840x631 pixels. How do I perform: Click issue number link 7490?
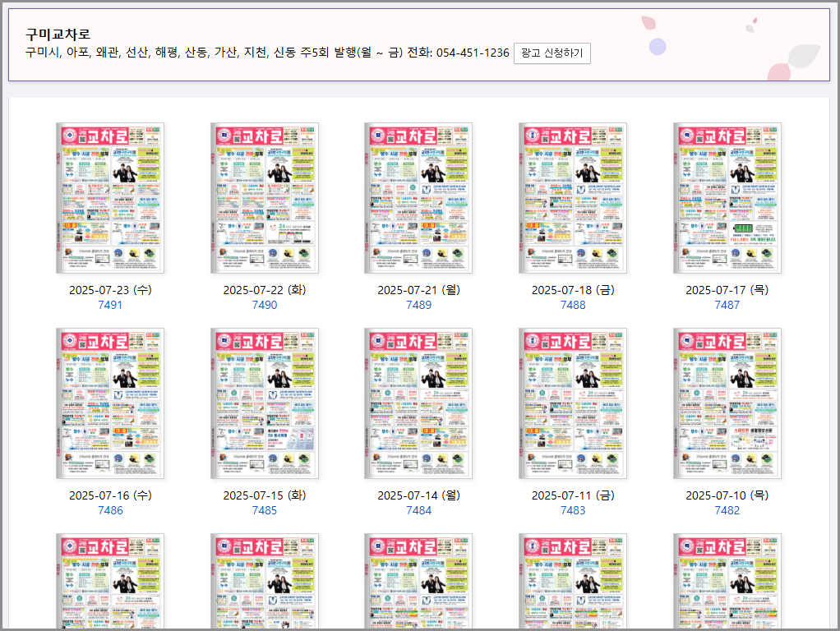(x=265, y=305)
